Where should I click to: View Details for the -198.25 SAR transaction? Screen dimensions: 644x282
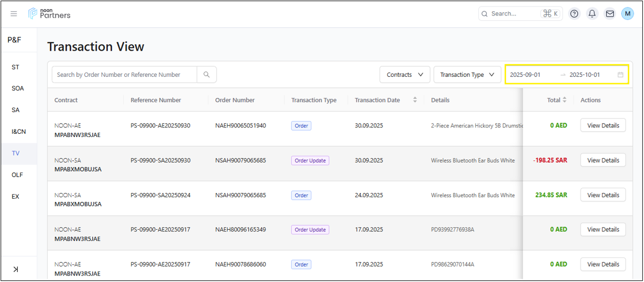[x=603, y=160]
